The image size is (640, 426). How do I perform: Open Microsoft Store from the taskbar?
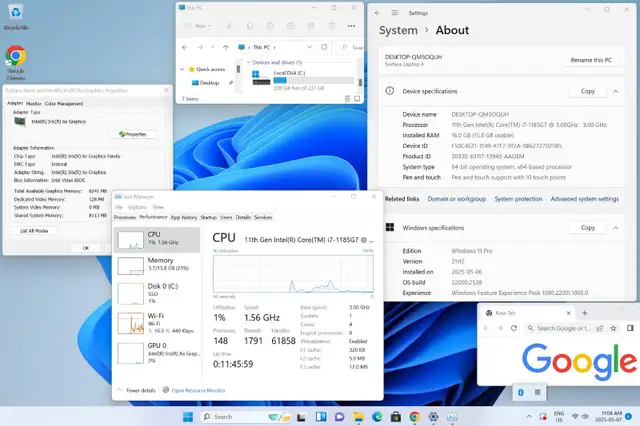(396, 417)
